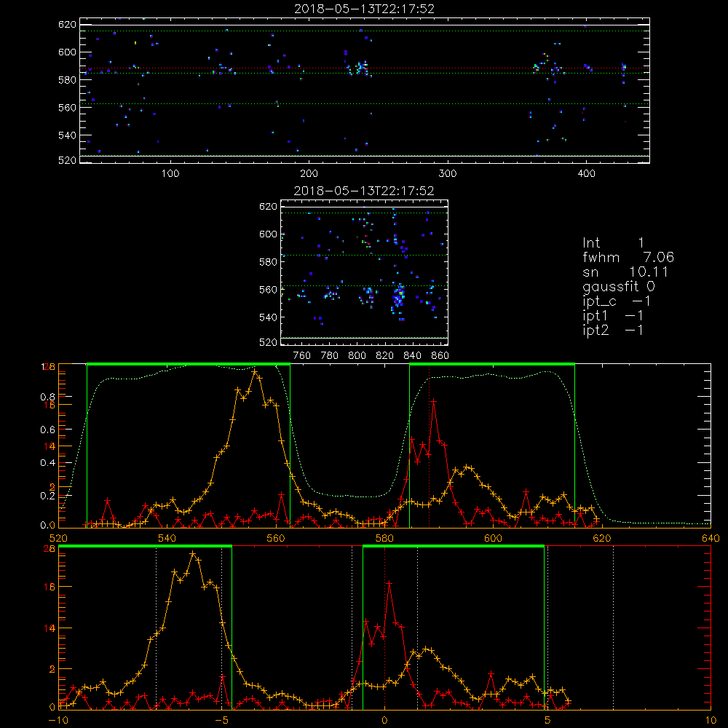Click the 'gaussfit 0' readout line
The image size is (728, 728).
[619, 286]
